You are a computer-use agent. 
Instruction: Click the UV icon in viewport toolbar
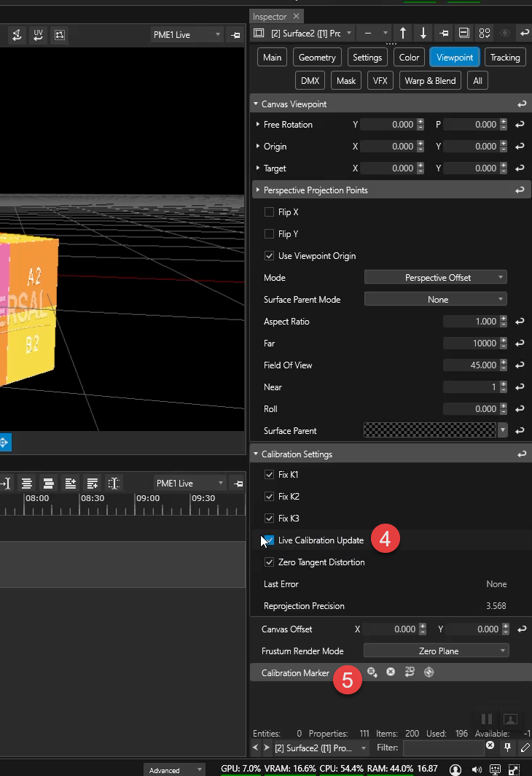38,34
